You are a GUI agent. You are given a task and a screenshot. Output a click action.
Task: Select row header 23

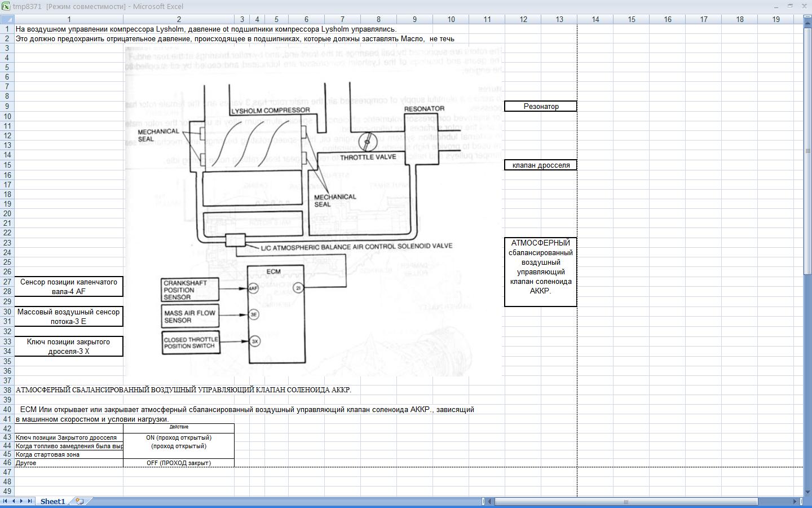pyautogui.click(x=7, y=243)
